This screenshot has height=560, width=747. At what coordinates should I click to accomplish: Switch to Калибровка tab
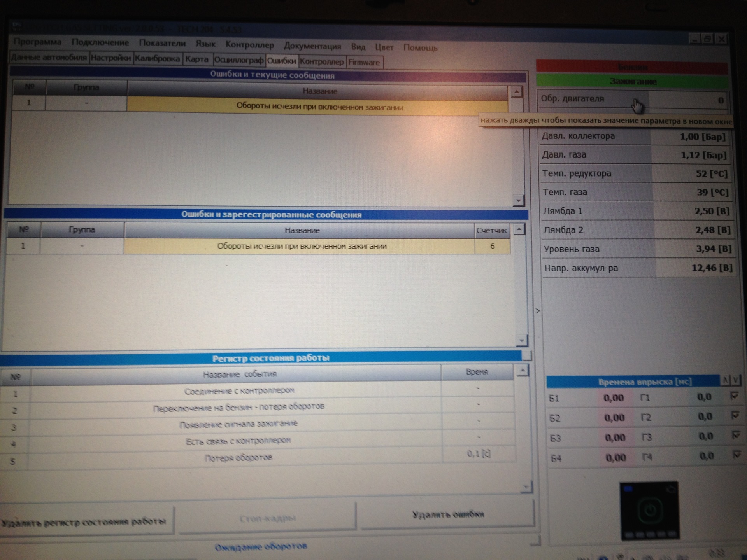tap(157, 59)
